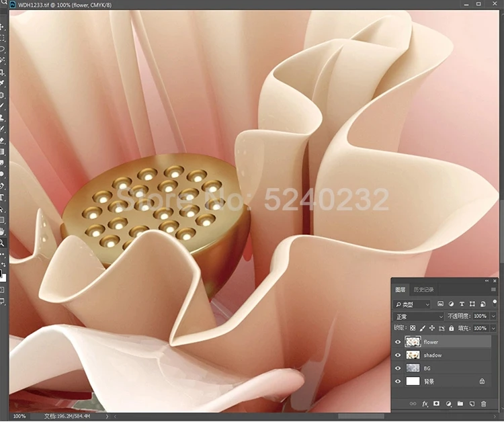Viewport: 504px width, 428px height.
Task: Select the Move tool
Action: click(x=3, y=27)
